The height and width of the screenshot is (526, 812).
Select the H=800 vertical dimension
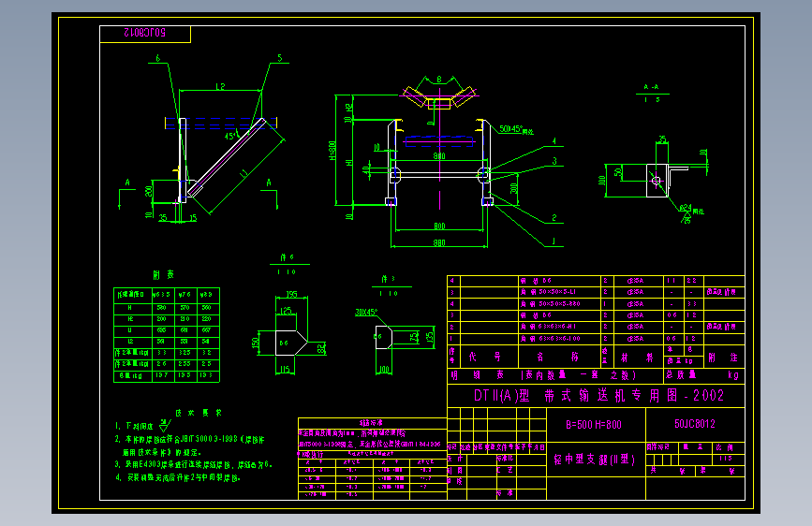click(332, 150)
